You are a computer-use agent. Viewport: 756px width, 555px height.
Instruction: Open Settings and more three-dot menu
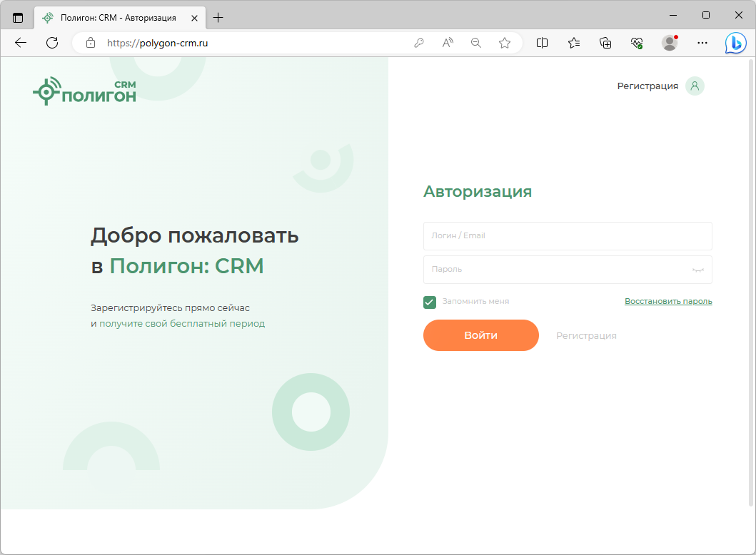pyautogui.click(x=702, y=43)
